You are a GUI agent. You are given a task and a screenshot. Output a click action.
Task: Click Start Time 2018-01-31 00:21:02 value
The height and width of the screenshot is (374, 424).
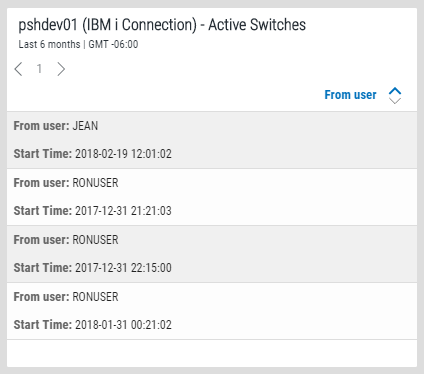[x=123, y=325]
